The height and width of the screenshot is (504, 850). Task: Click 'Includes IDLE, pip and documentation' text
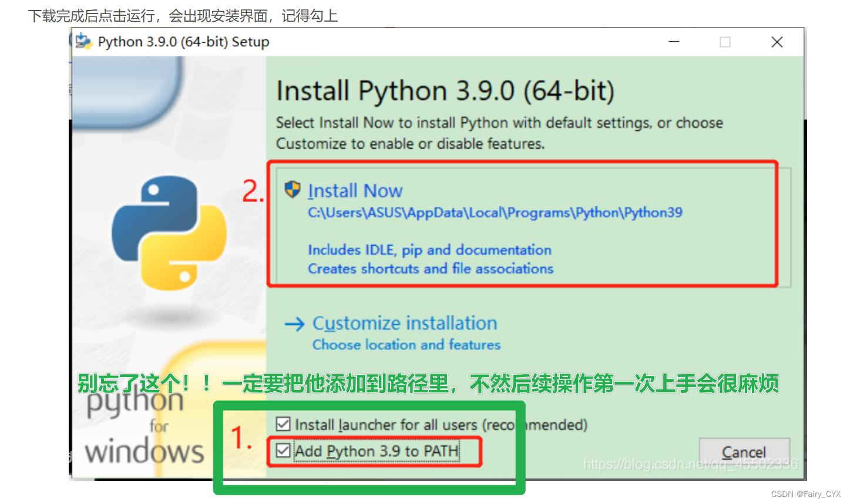coord(429,250)
